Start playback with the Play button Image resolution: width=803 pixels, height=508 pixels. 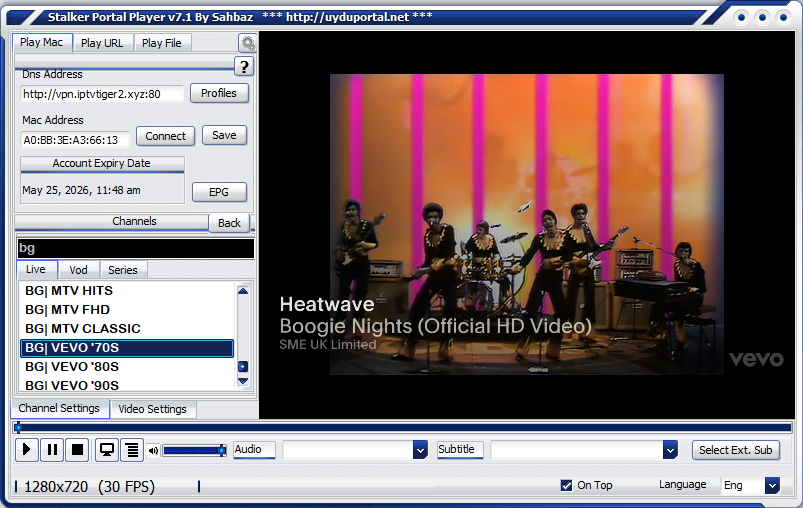[27, 450]
